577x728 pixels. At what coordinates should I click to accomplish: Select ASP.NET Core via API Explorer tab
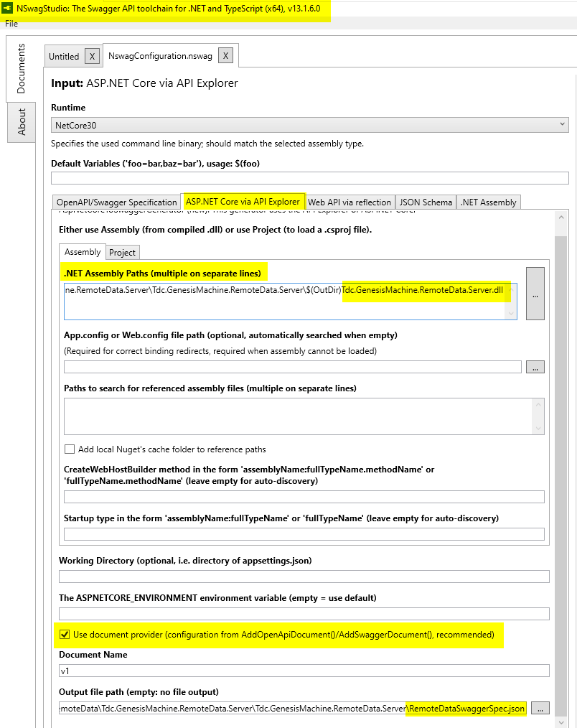click(x=243, y=202)
